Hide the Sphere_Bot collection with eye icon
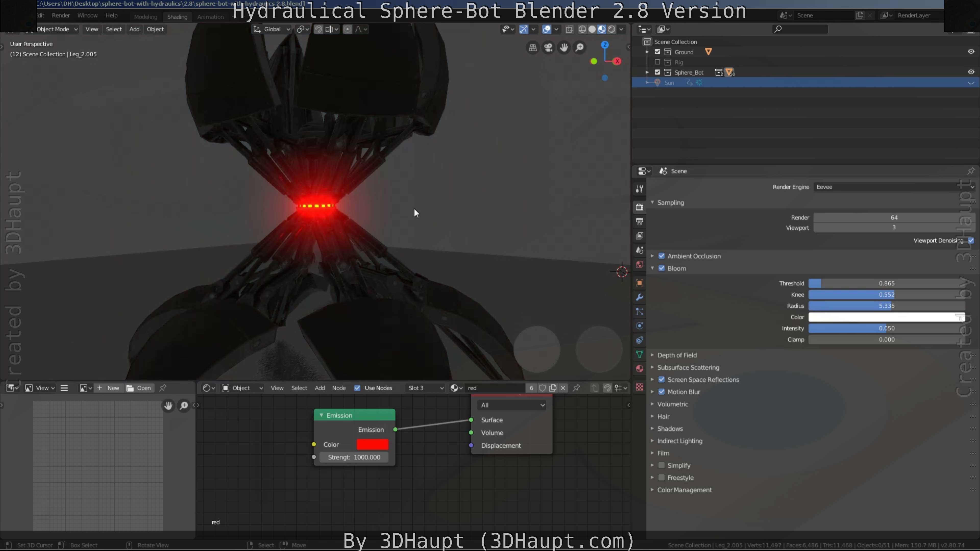980x551 pixels. 971,72
